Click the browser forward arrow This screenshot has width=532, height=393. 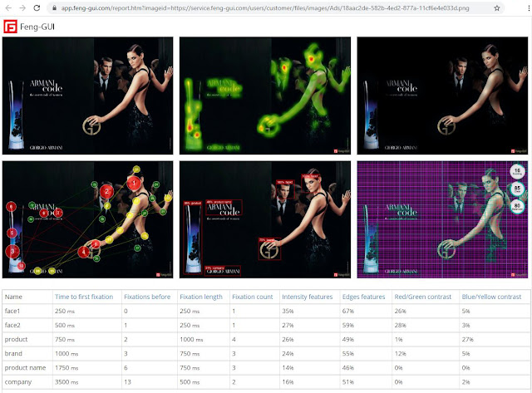(22, 7)
